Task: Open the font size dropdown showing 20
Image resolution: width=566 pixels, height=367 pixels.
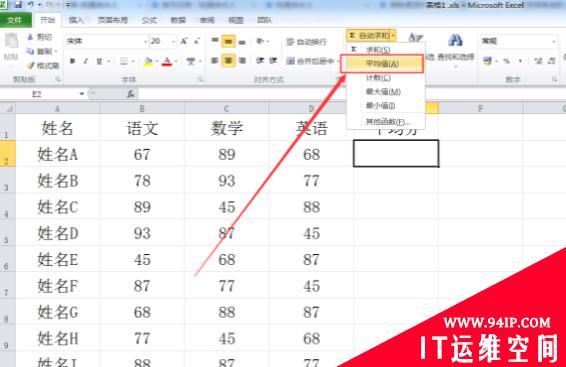Action: pos(163,41)
